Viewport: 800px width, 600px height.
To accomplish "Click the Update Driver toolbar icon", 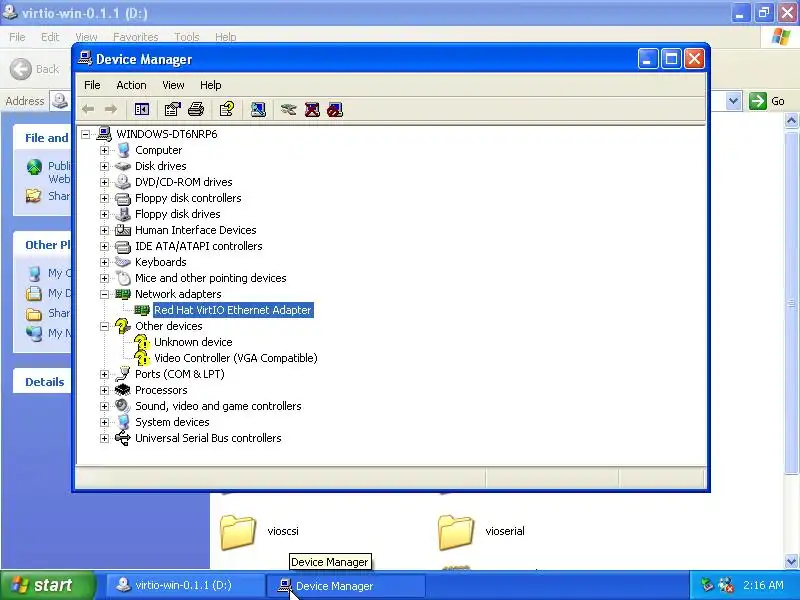I will (288, 109).
